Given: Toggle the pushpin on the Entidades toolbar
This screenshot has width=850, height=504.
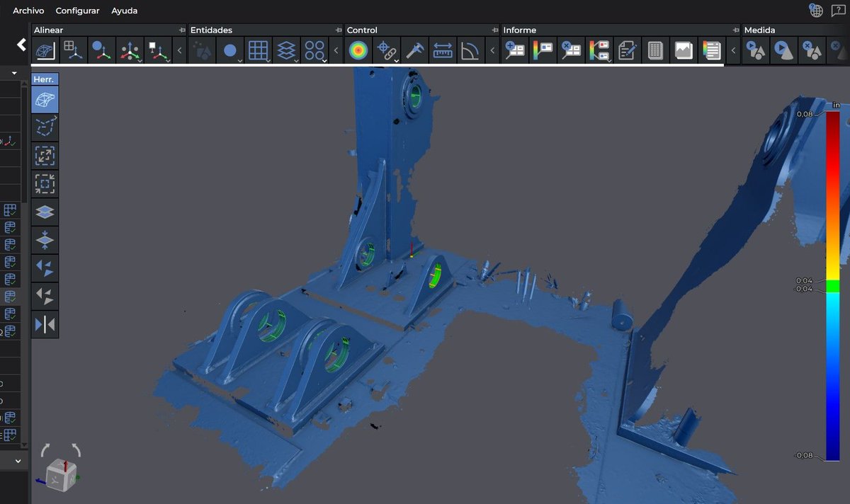Looking at the screenshot, I should coord(339,30).
